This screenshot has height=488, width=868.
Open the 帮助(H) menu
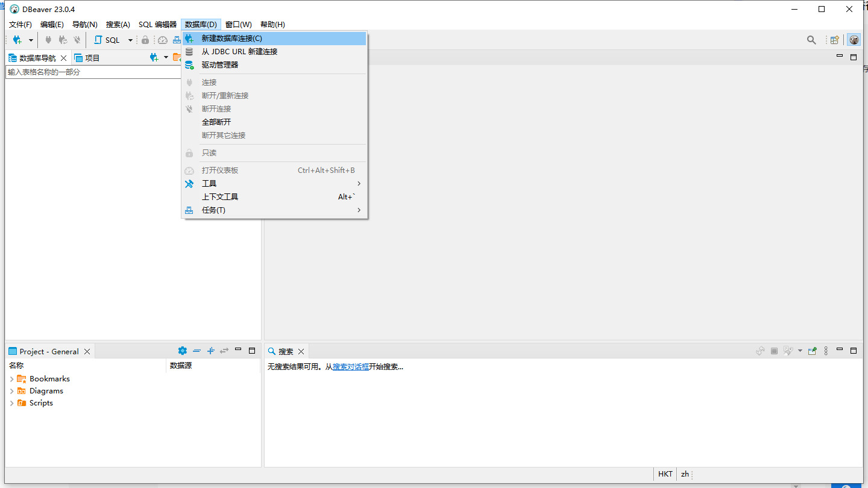coord(272,25)
